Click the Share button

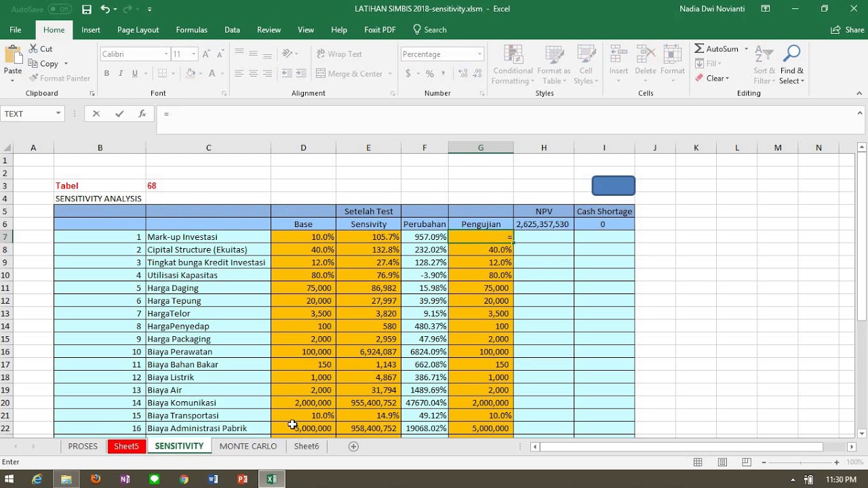click(x=848, y=30)
